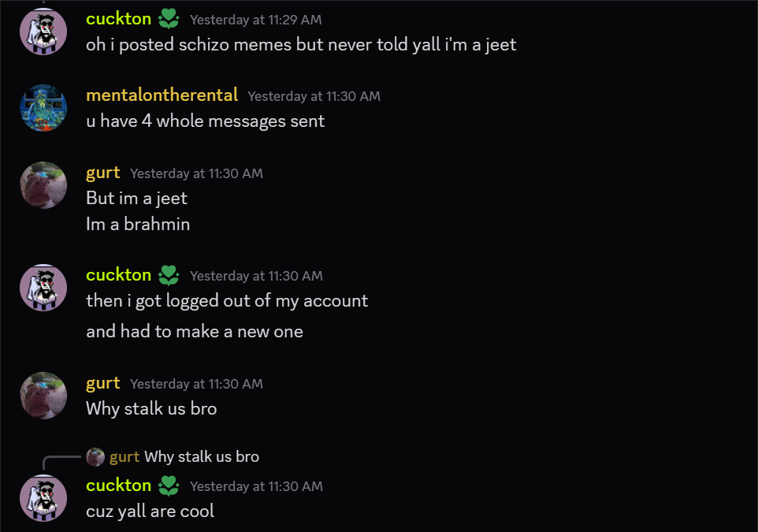Click gurt's avatar beside "But im a jeet"
Viewport: 758px width, 532px height.
pyautogui.click(x=43, y=185)
